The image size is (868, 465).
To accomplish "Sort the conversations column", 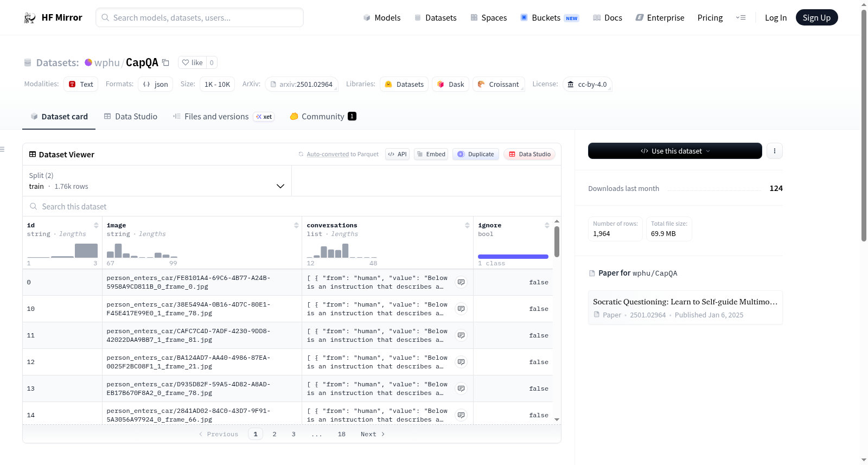I will [467, 225].
